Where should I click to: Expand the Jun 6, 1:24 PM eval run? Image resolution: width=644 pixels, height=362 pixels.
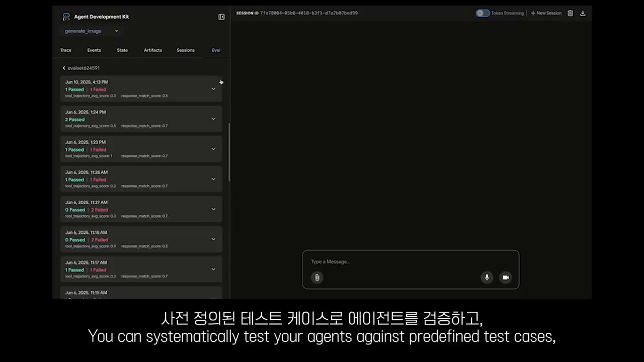(x=213, y=119)
